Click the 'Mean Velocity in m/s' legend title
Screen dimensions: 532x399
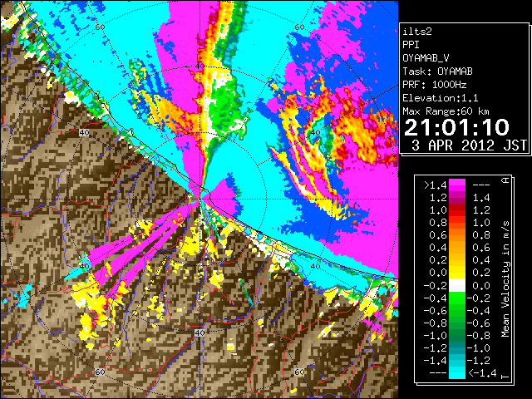pyautogui.click(x=505, y=278)
